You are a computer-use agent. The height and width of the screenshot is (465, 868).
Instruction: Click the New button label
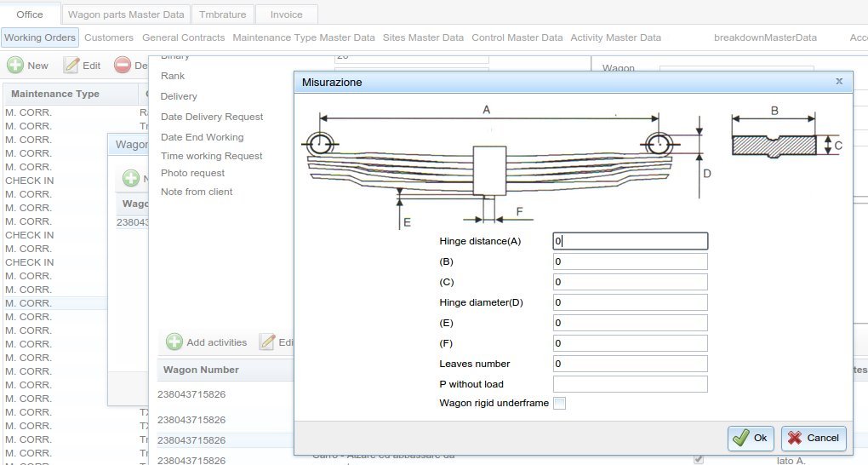click(x=37, y=66)
